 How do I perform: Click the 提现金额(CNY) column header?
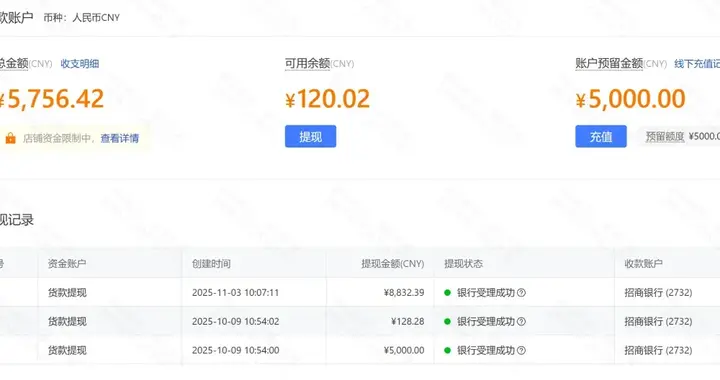pos(393,264)
